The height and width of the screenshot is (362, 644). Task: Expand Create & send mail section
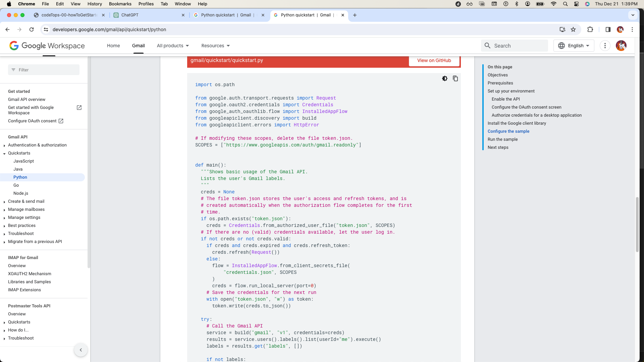coord(4,202)
